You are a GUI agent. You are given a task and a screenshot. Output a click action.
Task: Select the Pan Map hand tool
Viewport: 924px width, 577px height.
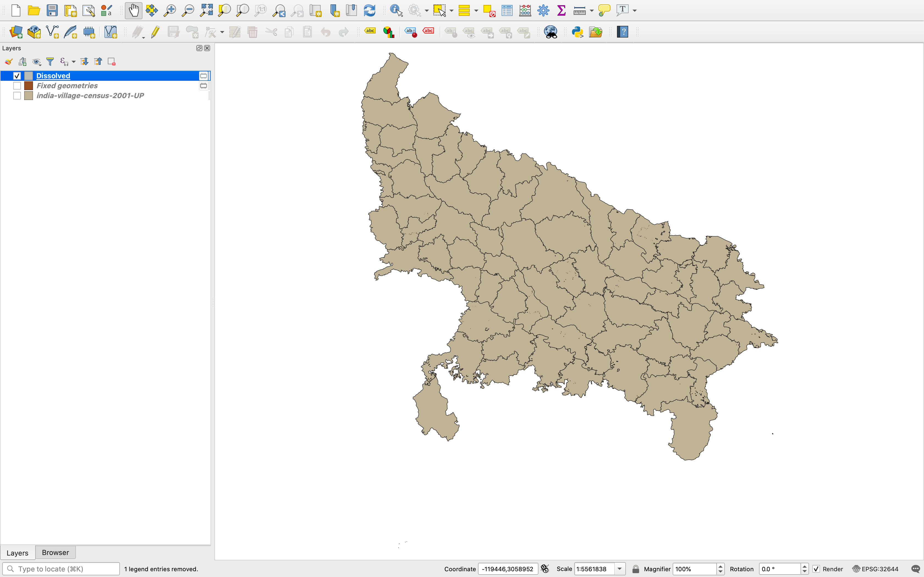point(133,10)
